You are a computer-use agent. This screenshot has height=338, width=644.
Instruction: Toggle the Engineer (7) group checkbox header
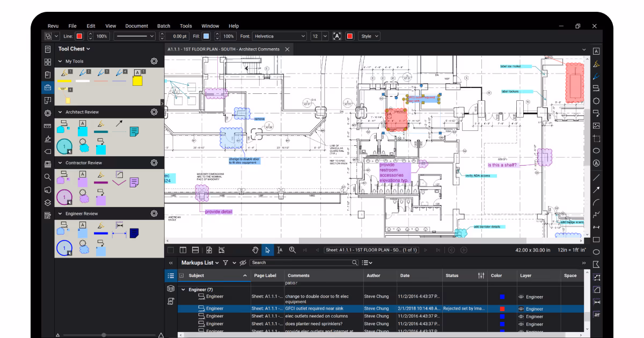184,290
